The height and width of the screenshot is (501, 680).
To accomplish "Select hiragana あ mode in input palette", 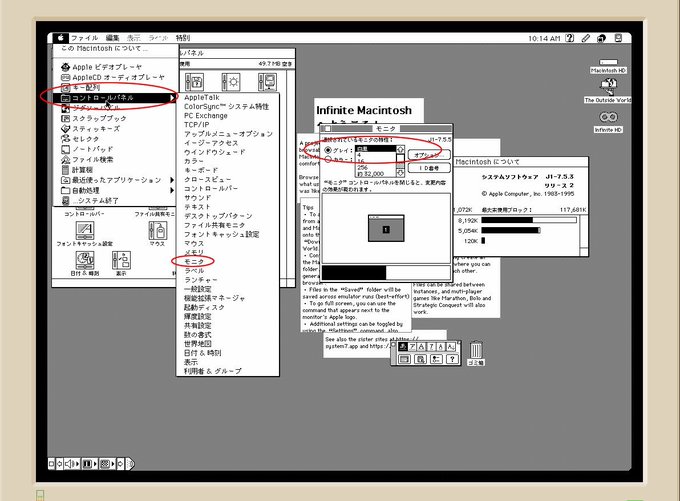I will coord(403,347).
